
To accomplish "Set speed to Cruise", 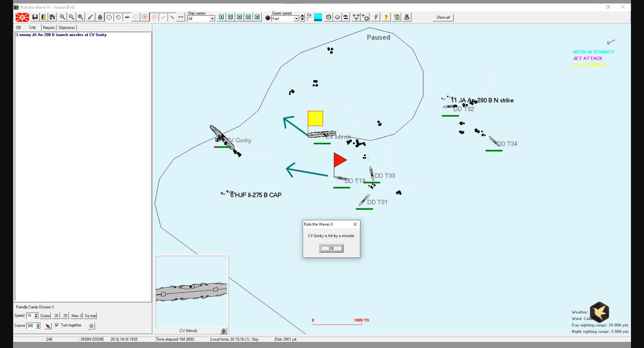I will click(45, 315).
